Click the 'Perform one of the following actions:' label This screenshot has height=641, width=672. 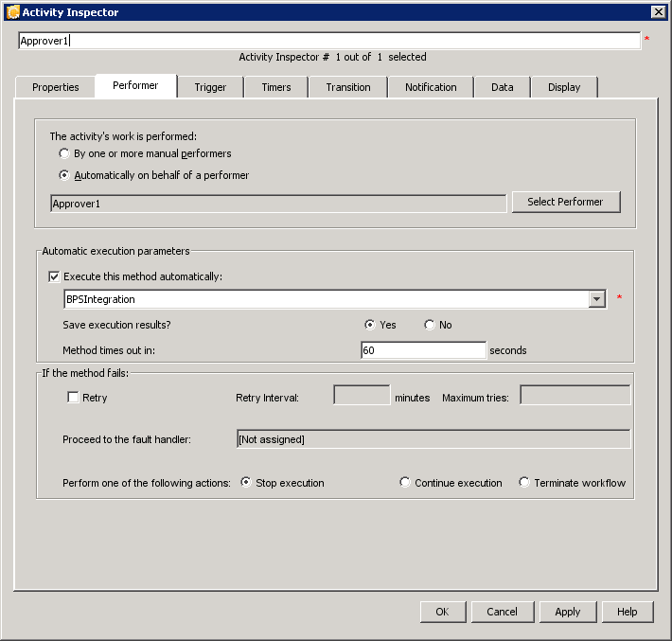[147, 483]
